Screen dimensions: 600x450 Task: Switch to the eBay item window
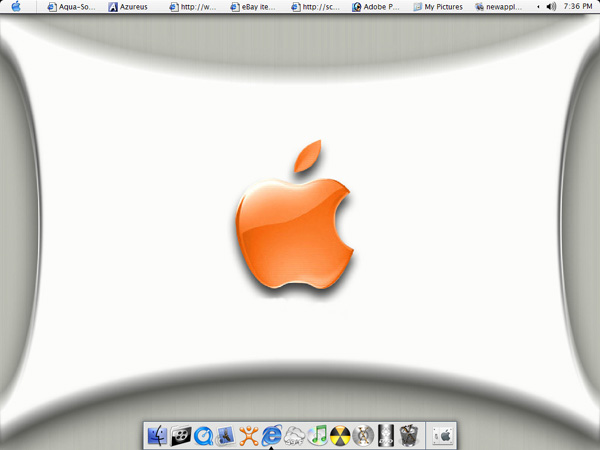pyautogui.click(x=253, y=7)
